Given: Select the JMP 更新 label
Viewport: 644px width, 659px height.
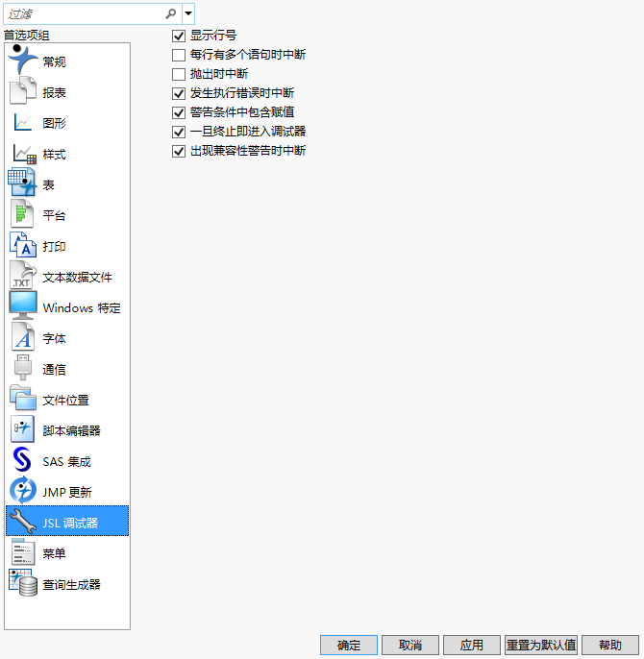Looking at the screenshot, I should coord(67,493).
